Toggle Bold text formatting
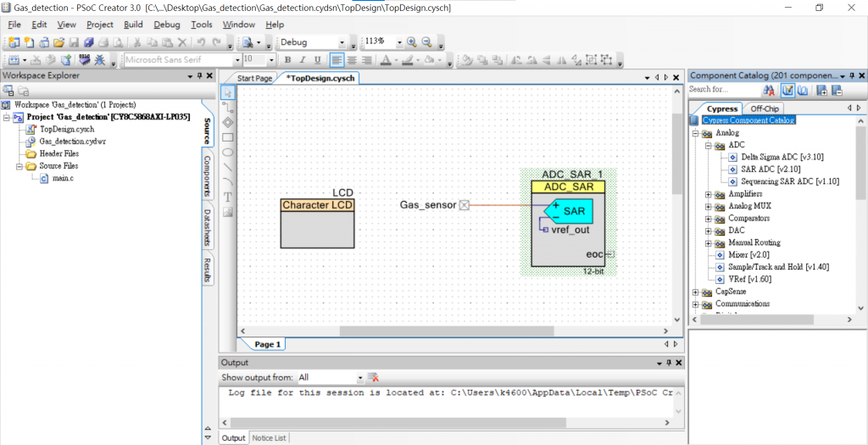Image resolution: width=868 pixels, height=445 pixels. (287, 60)
